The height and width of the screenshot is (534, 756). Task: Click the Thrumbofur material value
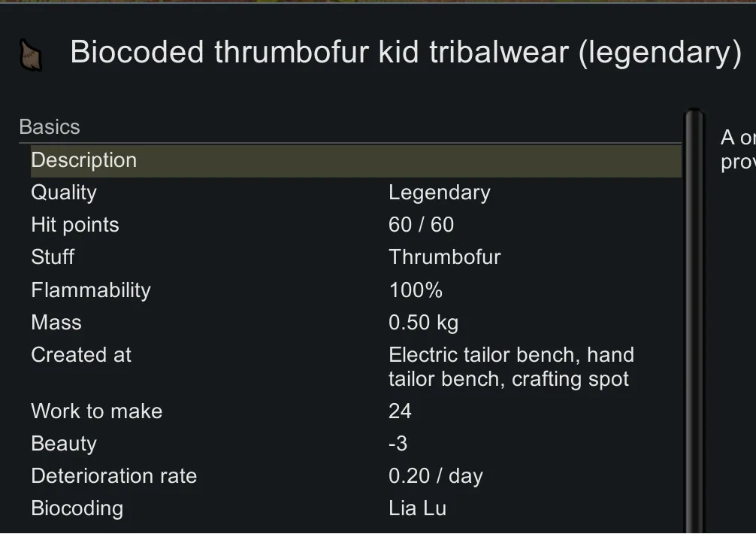click(444, 257)
